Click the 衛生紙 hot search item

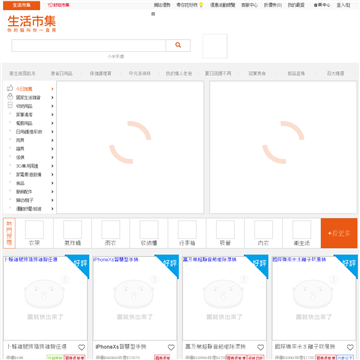[302, 233]
